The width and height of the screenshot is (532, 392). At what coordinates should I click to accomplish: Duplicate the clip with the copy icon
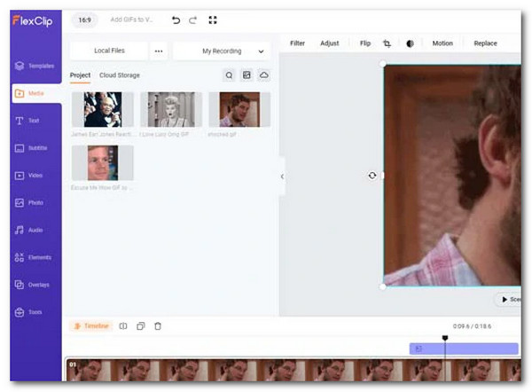(x=140, y=326)
